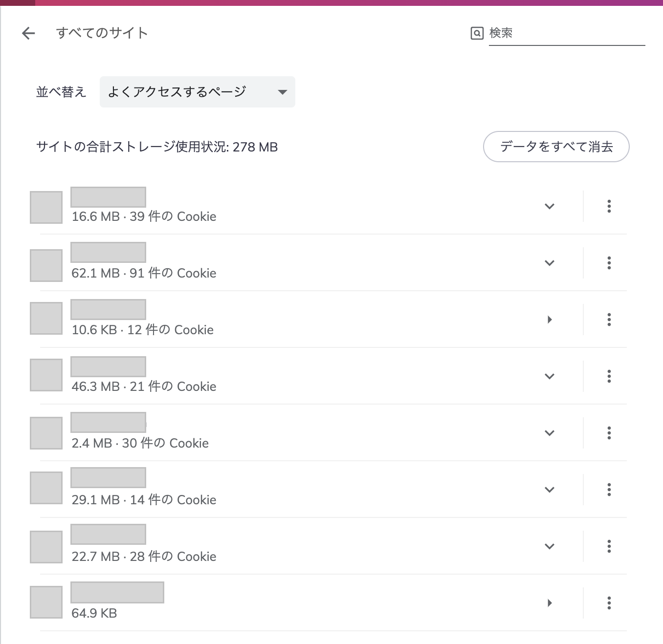
Task: Open three-dot menu for 46.3 MB site
Action: click(x=609, y=376)
